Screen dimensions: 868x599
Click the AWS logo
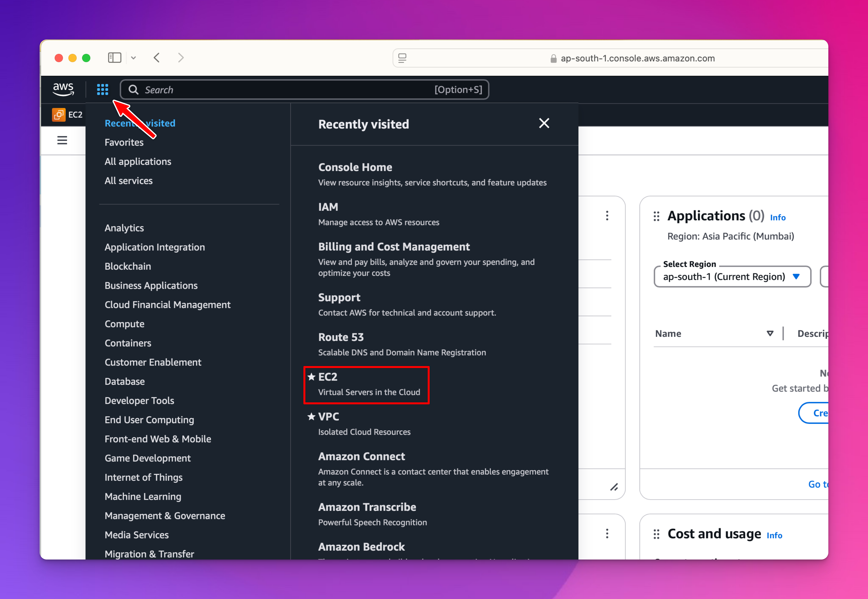(x=63, y=89)
